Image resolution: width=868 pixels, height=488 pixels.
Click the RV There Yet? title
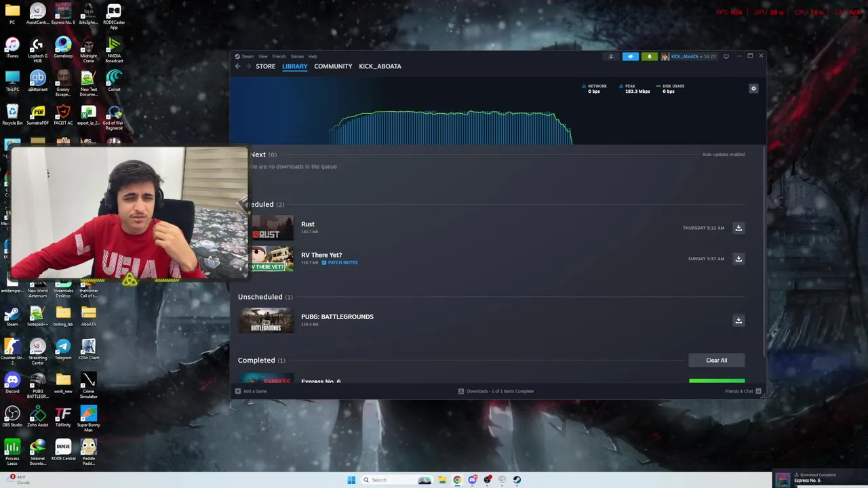[x=321, y=255]
